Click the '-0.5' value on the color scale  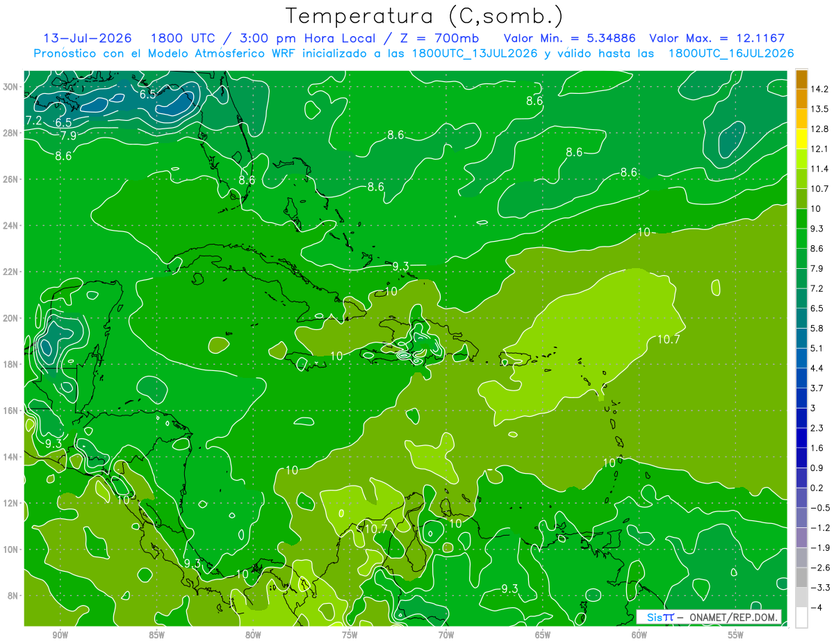[x=819, y=508]
